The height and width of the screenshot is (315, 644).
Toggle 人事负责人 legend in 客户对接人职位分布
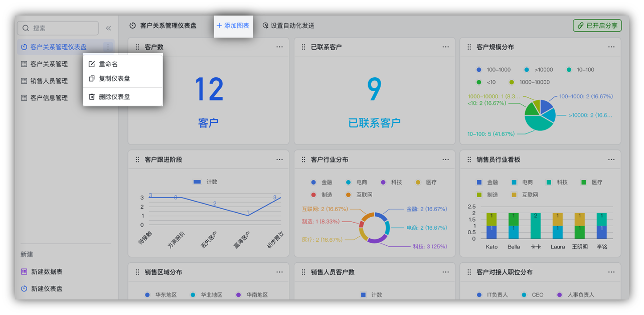pyautogui.click(x=575, y=295)
